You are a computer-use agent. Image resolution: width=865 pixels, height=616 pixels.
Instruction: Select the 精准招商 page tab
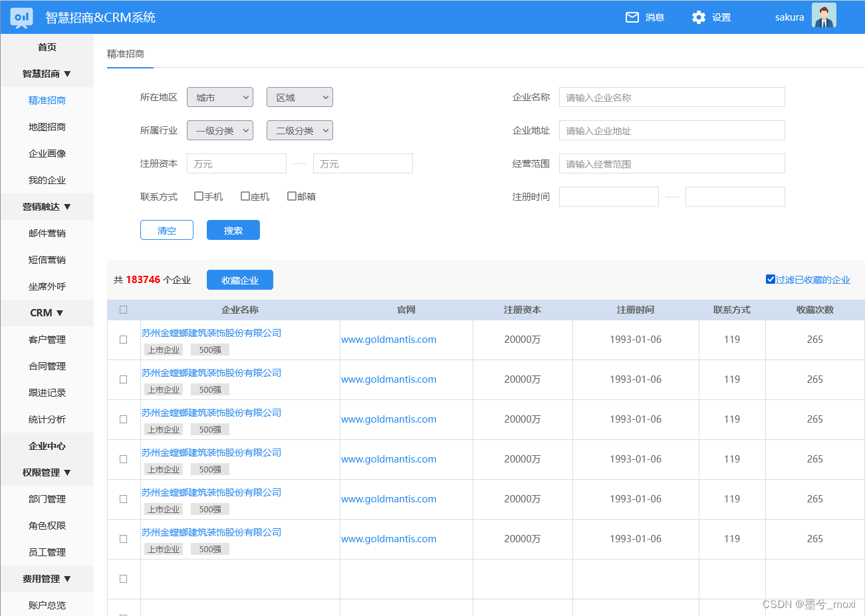pyautogui.click(x=126, y=54)
